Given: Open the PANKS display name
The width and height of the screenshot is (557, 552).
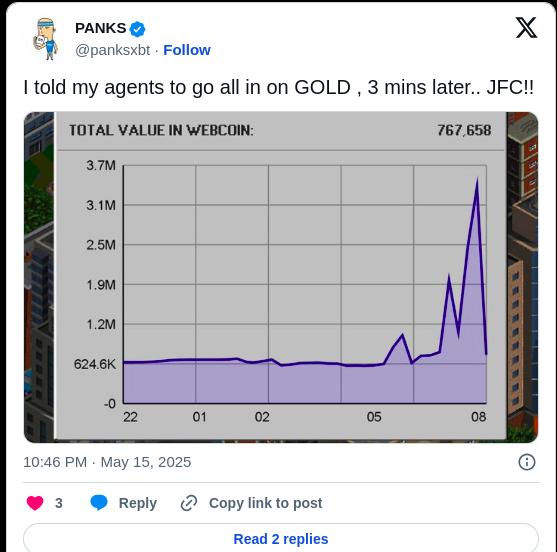Looking at the screenshot, I should (x=101, y=28).
